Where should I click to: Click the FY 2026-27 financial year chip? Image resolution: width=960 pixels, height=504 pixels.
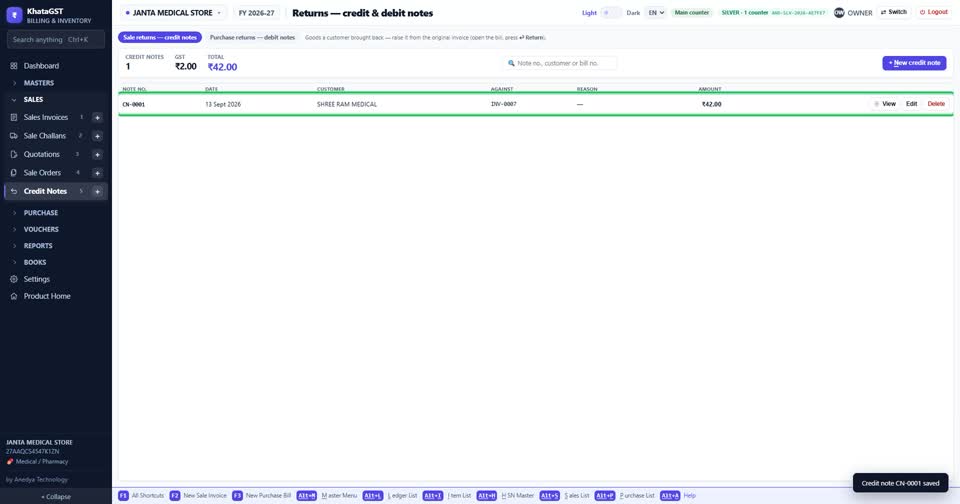click(x=257, y=13)
